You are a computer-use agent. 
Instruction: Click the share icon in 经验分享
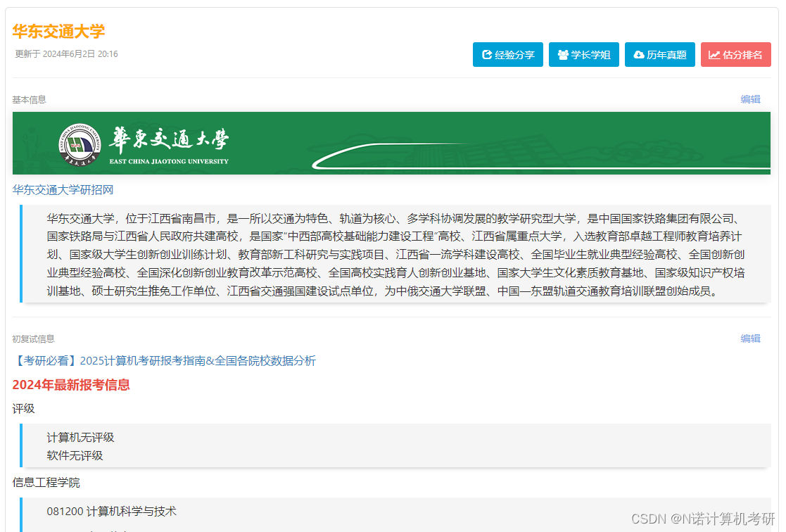tap(487, 55)
